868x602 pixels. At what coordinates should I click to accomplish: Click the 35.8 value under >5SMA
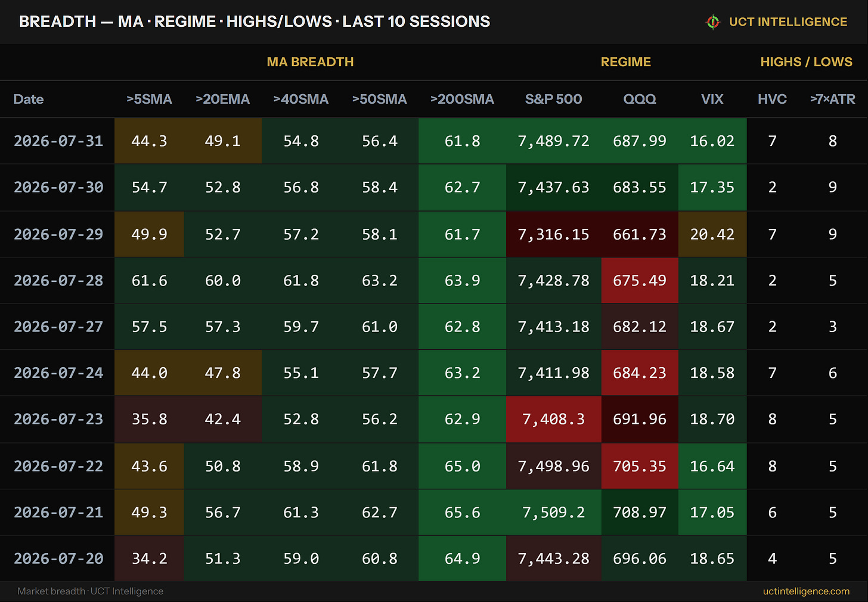tap(149, 419)
